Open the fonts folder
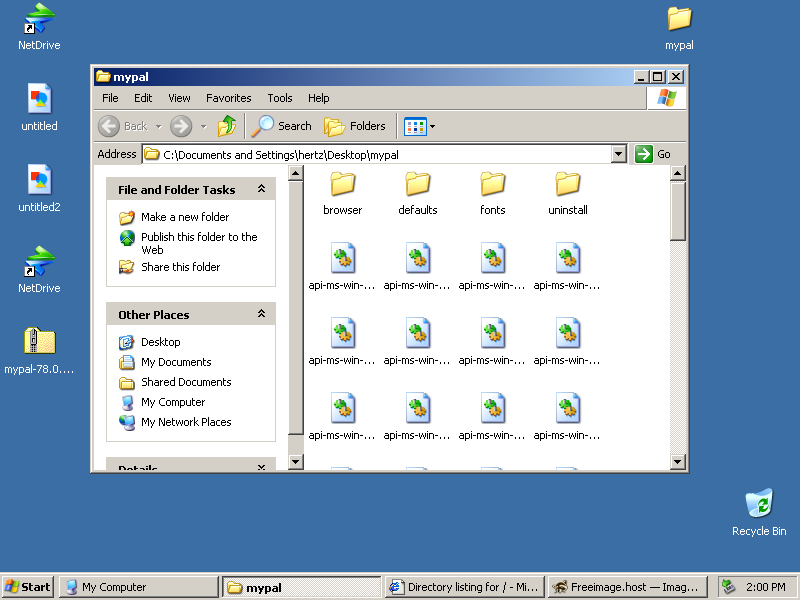This screenshot has height=600, width=800. tap(492, 193)
